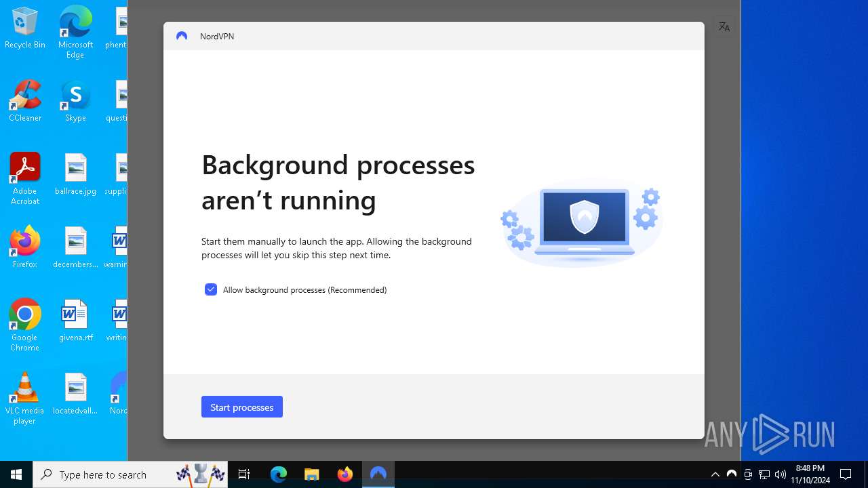The height and width of the screenshot is (488, 868).
Task: Launch Skype from desktop
Action: (75, 101)
